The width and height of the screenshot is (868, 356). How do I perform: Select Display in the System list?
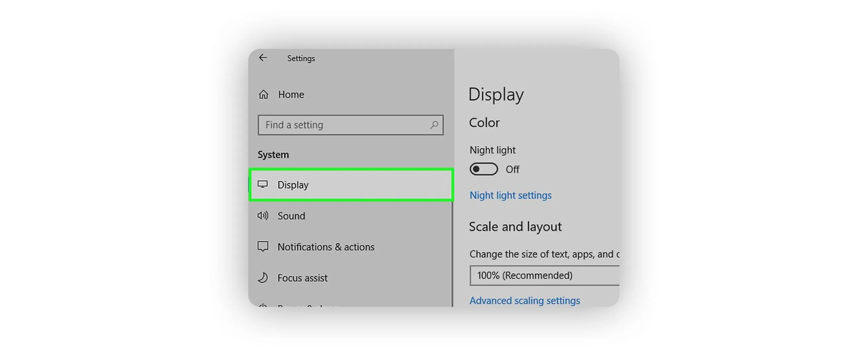coord(293,185)
